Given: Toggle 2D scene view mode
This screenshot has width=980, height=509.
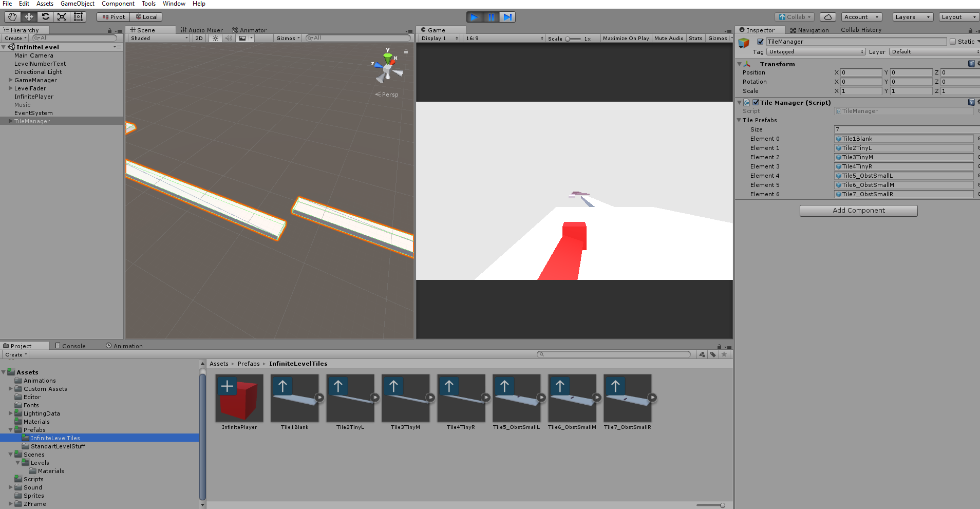Looking at the screenshot, I should tap(199, 39).
